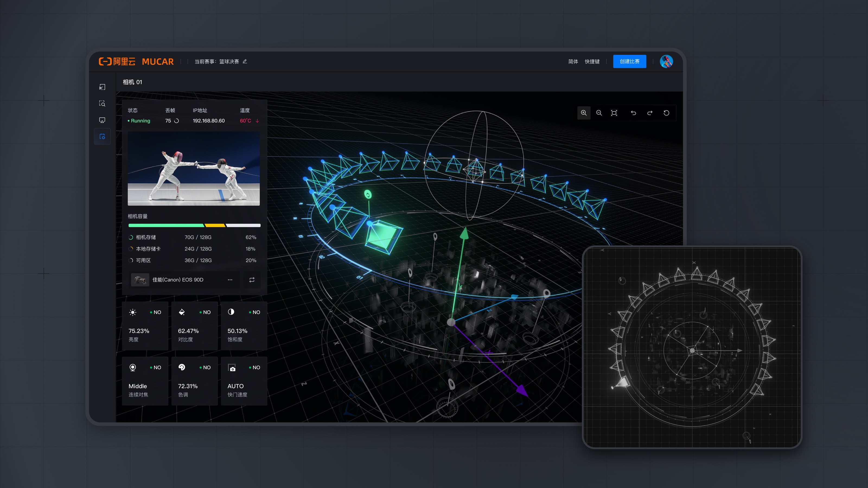Image resolution: width=868 pixels, height=488 pixels.
Task: Click the camera capacity 相机容量 progress bar
Action: click(x=194, y=225)
